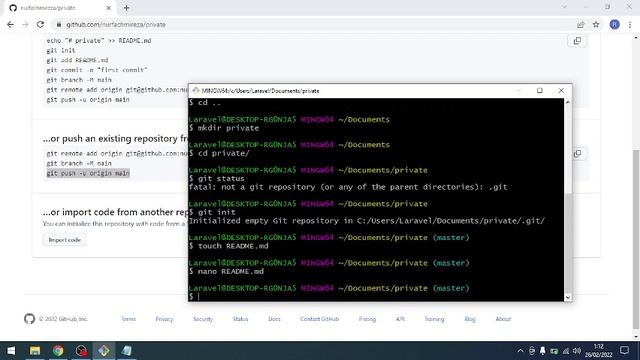Screen dimensions: 640x360
Task: Open the volume control in system tray
Action: (x=577, y=351)
